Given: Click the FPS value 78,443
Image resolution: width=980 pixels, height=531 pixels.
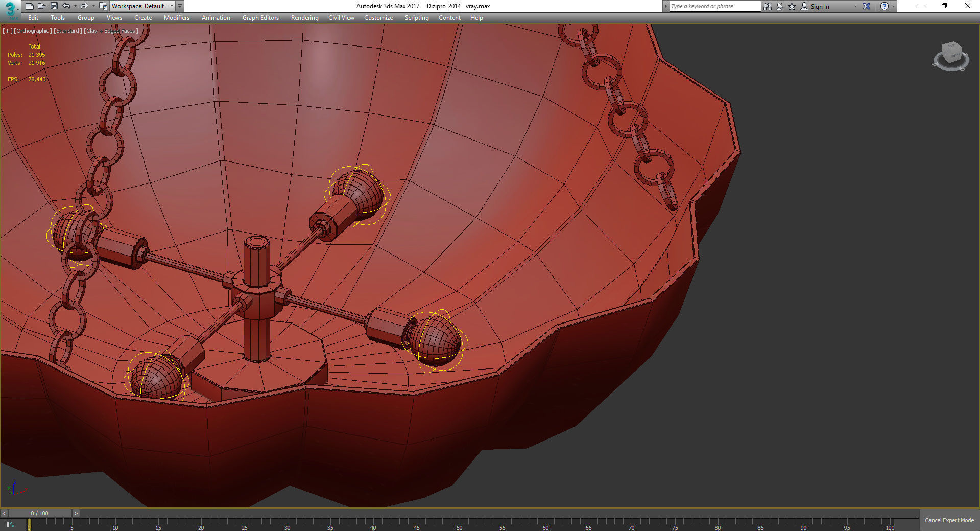Looking at the screenshot, I should click(x=37, y=79).
